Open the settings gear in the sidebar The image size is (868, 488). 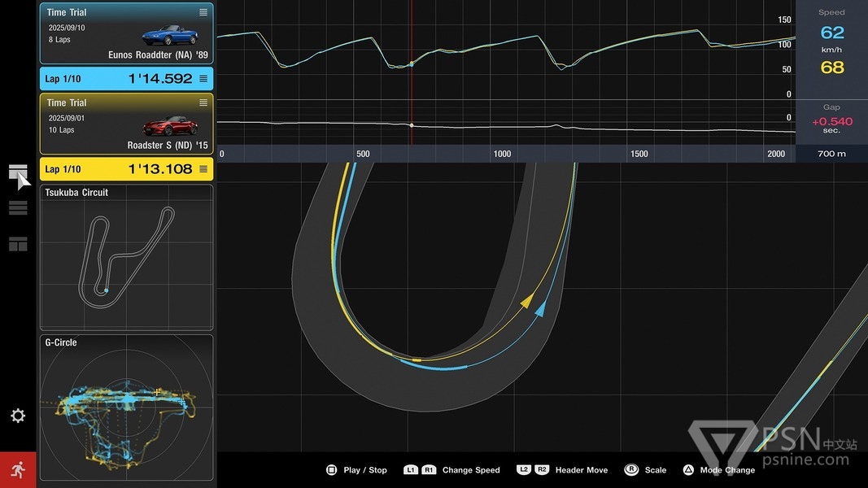point(18,416)
